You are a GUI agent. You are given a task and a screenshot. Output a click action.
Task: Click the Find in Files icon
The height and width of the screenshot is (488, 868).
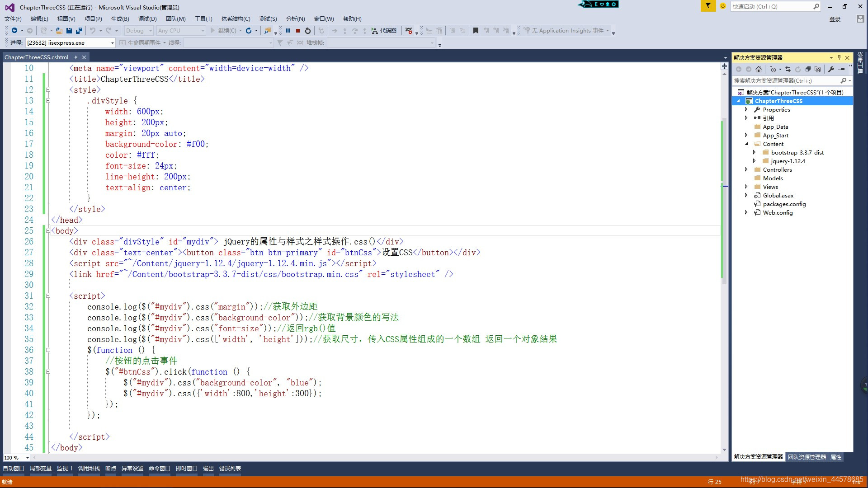click(268, 30)
